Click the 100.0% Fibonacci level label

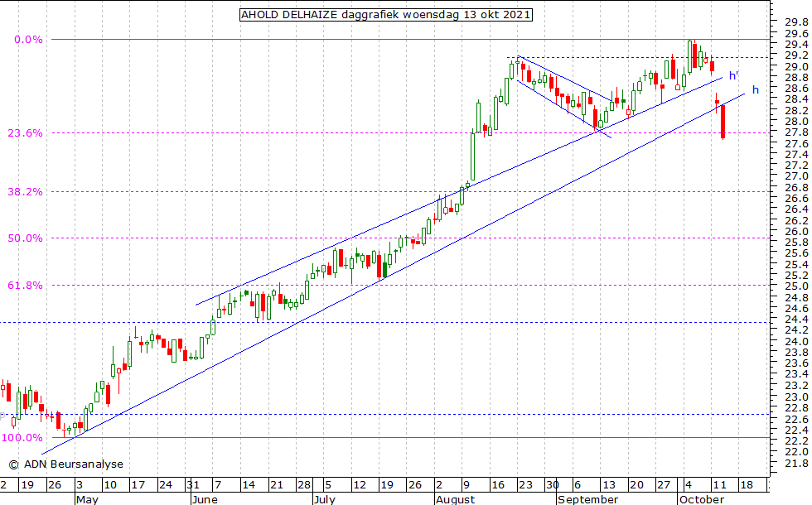pyautogui.click(x=22, y=438)
